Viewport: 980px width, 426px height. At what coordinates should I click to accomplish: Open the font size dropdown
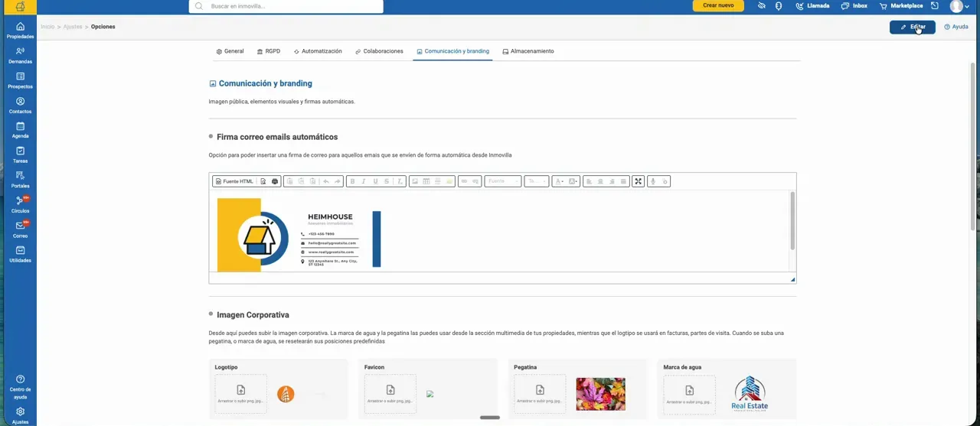tap(536, 181)
